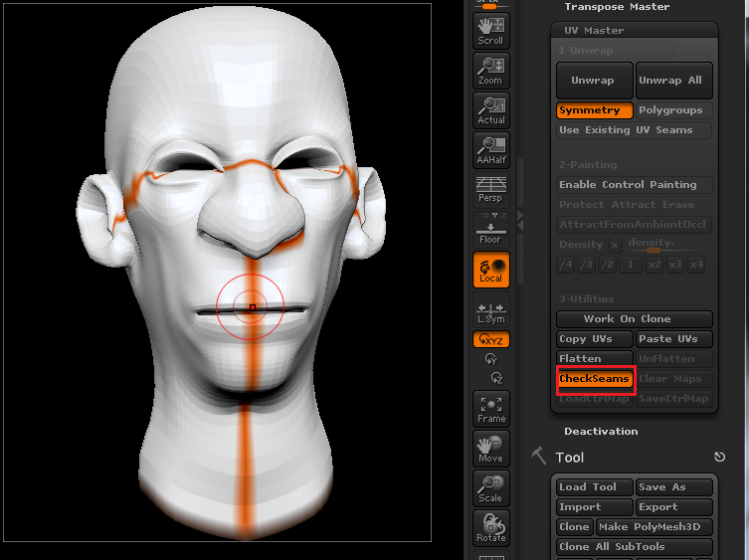749x560 pixels.
Task: Activate the AAHalf view icon
Action: coord(491,149)
